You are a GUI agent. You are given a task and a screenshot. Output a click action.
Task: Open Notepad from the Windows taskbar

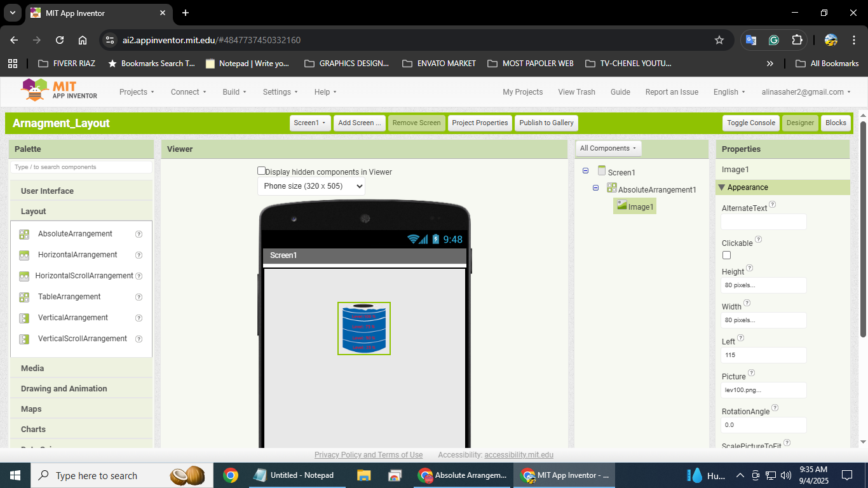294,475
